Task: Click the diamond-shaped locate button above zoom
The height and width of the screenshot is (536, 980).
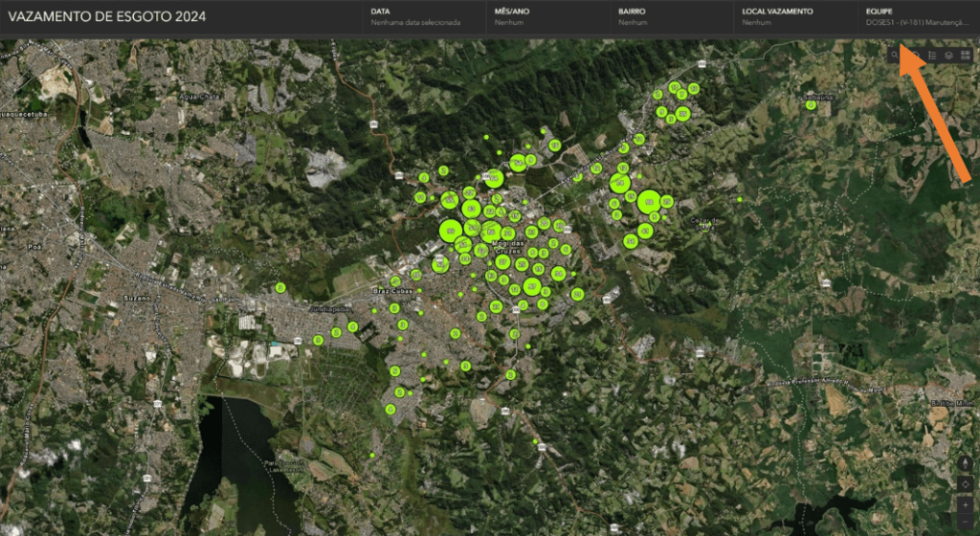Action: (x=965, y=484)
